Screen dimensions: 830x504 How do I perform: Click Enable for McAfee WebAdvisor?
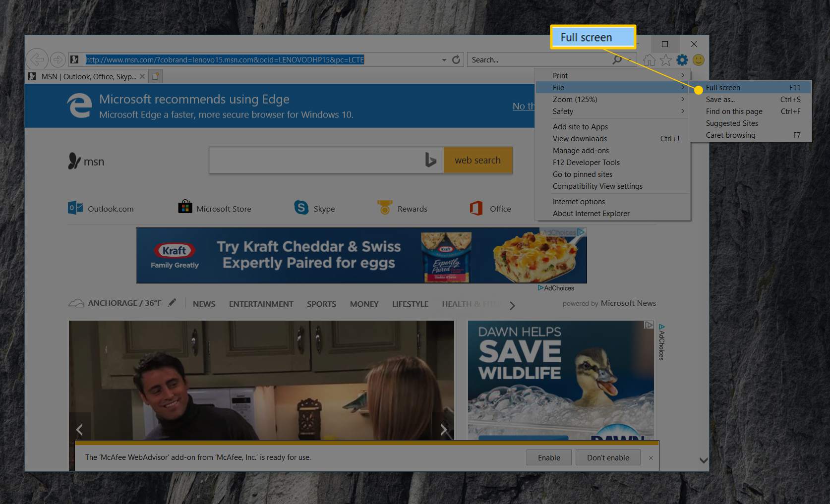coord(549,457)
